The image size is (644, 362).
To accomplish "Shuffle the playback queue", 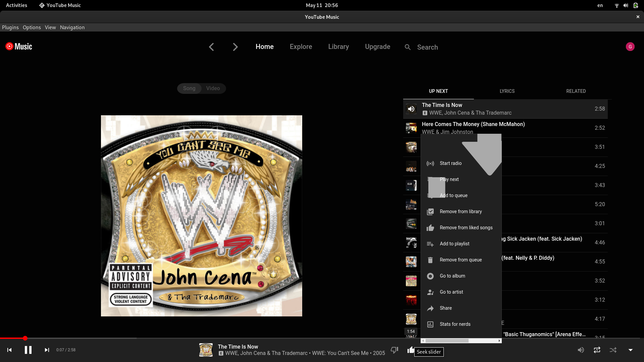I will (x=613, y=350).
